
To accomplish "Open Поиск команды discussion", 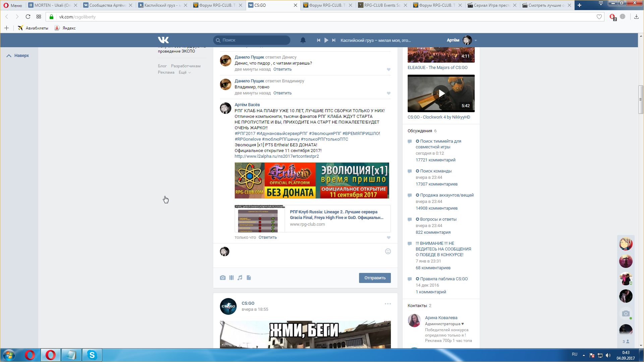I will pos(434,171).
